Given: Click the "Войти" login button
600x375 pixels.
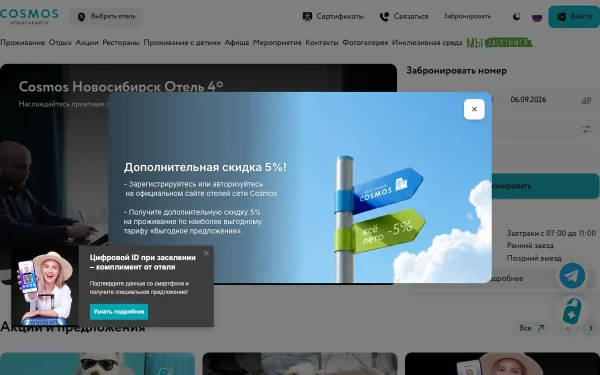Looking at the screenshot, I should pos(574,17).
